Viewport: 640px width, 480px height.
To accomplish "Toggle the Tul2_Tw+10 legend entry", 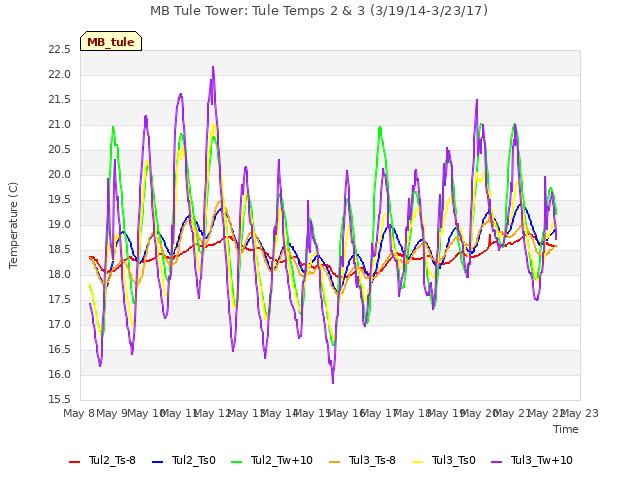I will click(x=272, y=461).
